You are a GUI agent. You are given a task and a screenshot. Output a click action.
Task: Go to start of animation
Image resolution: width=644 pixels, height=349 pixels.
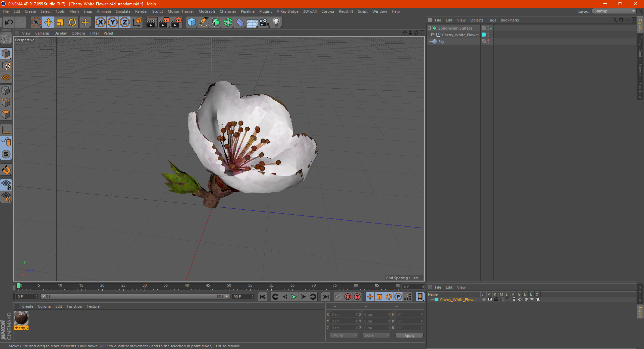click(263, 297)
